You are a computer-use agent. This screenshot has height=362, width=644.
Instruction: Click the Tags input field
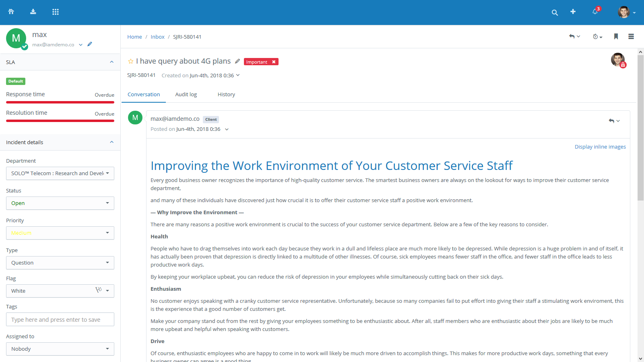pos(60,320)
